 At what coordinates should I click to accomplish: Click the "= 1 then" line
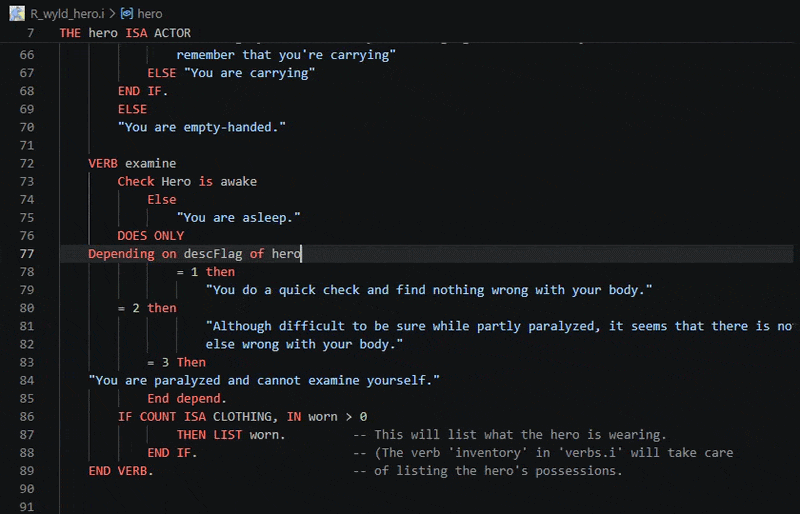(x=206, y=272)
